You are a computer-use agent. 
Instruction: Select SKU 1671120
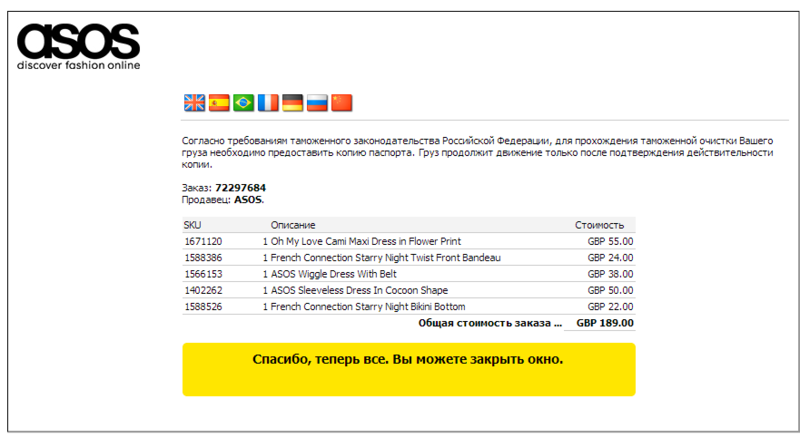203,241
